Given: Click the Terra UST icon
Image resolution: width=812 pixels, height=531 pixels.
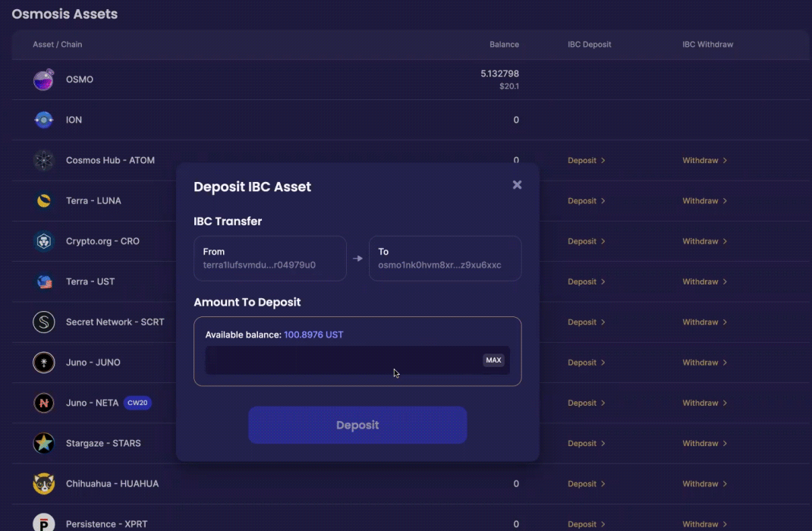Looking at the screenshot, I should tap(43, 281).
